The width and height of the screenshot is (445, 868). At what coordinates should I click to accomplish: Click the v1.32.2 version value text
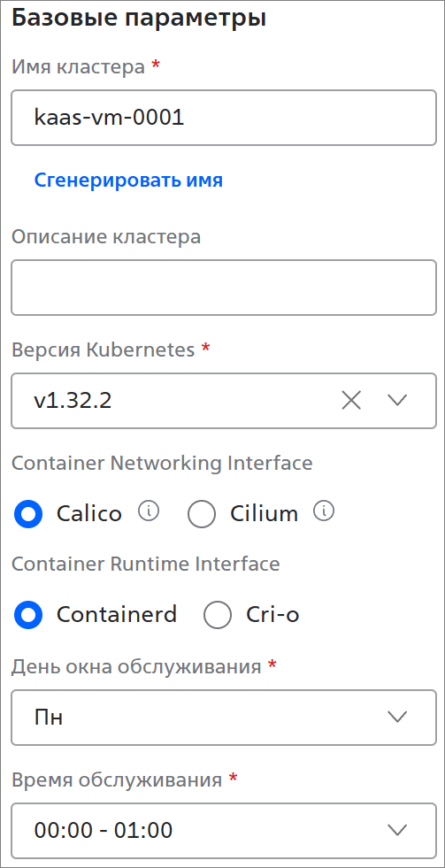[73, 400]
